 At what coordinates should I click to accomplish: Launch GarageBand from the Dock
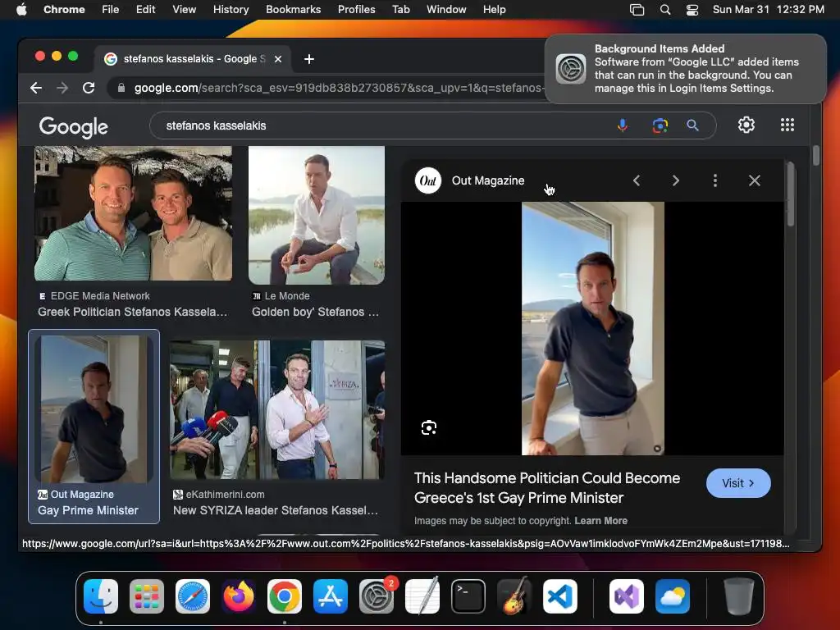pos(514,596)
